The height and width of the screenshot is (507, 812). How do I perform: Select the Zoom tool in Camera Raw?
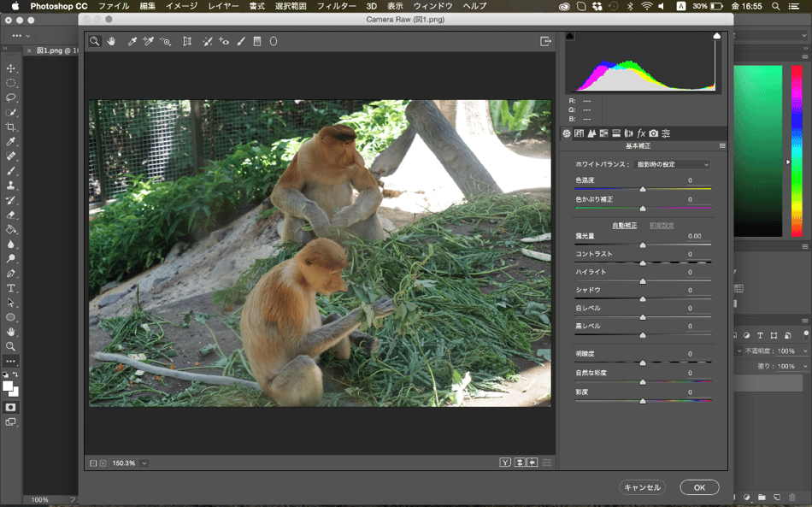tap(95, 41)
